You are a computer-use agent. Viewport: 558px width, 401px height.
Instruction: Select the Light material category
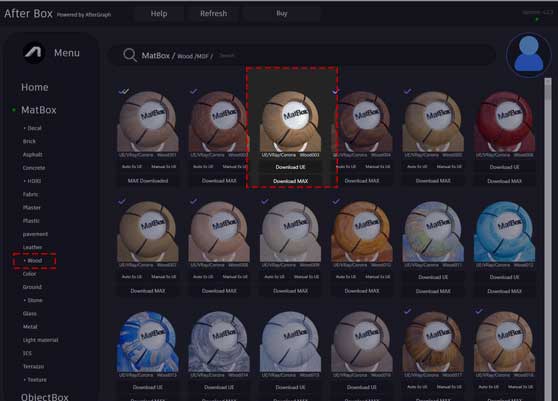(x=40, y=340)
